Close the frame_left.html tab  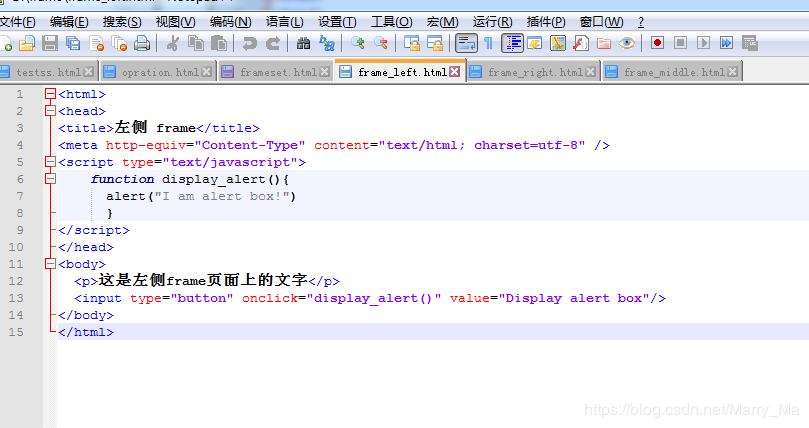point(455,72)
